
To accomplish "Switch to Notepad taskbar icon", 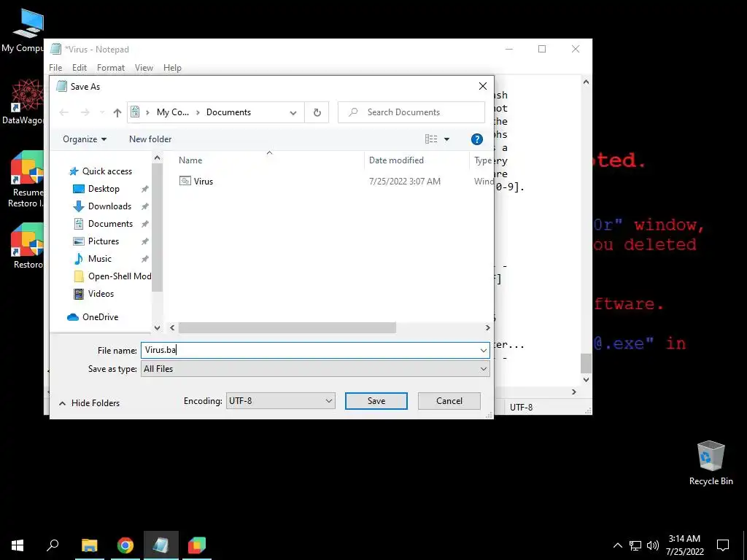I will pyautogui.click(x=161, y=545).
